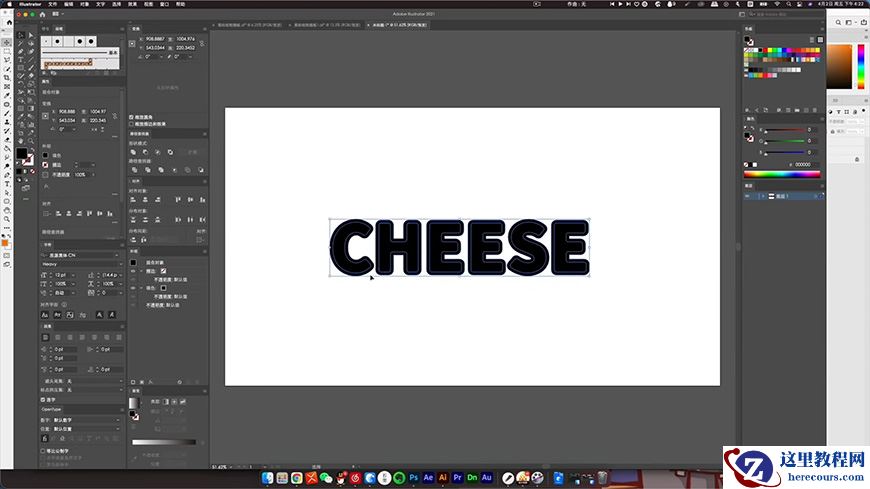Collapse the stroke attribute in Appearance panel
Image resolution: width=870 pixels, height=489 pixels.
click(141, 271)
